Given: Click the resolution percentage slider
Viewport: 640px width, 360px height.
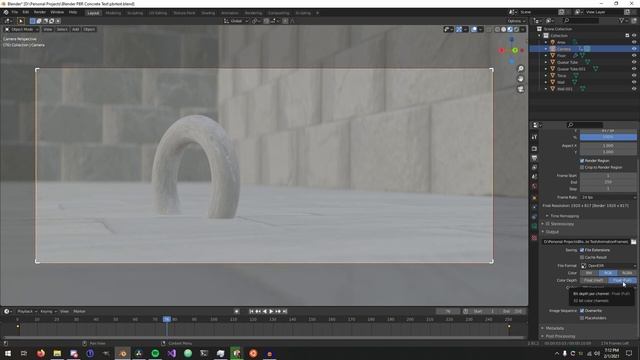Looking at the screenshot, I should [608, 137].
